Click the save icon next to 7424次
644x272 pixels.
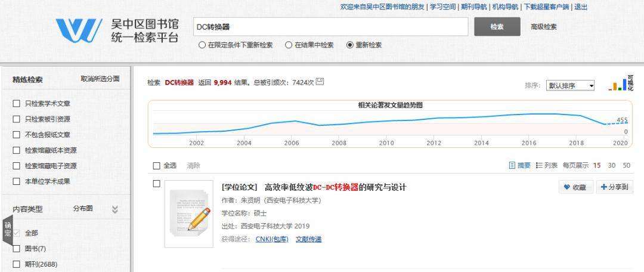tap(320, 81)
